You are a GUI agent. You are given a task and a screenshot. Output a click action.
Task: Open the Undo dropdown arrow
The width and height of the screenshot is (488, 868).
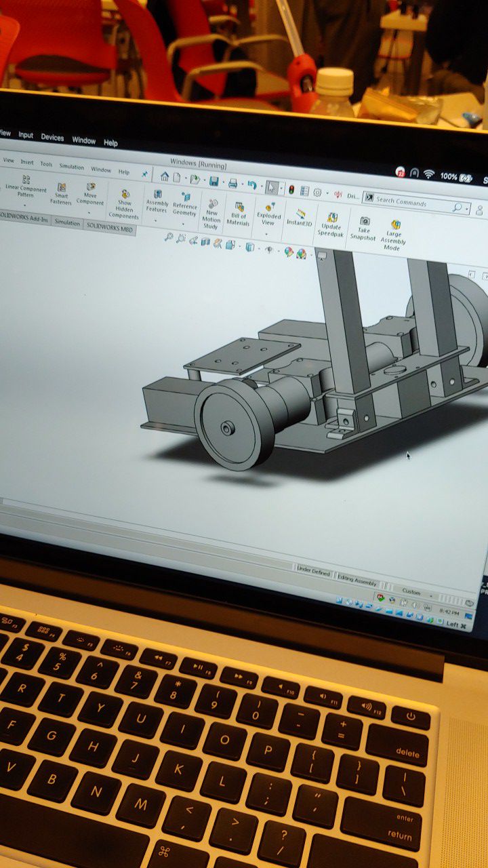[260, 186]
